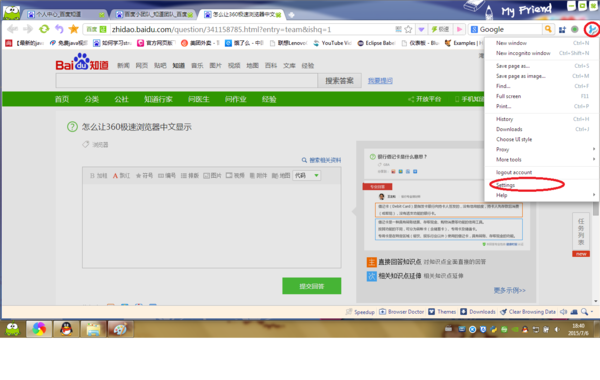Open Downloads in the bottom status bar
The image size is (600, 380).
478,312
